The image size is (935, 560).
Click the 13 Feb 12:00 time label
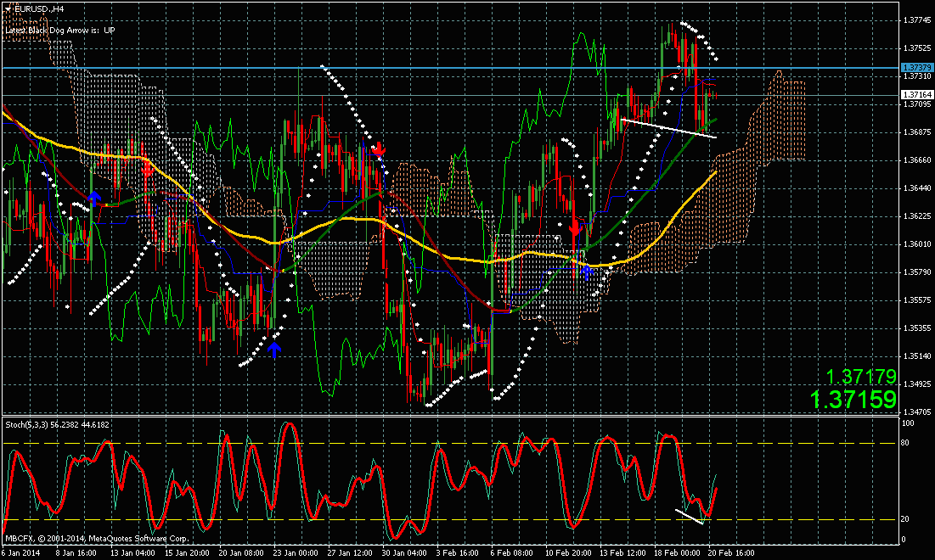pyautogui.click(x=622, y=553)
